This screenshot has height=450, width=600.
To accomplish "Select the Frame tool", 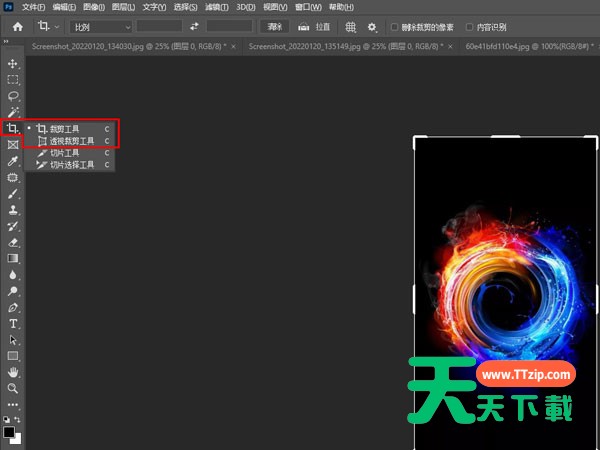I will (13, 145).
